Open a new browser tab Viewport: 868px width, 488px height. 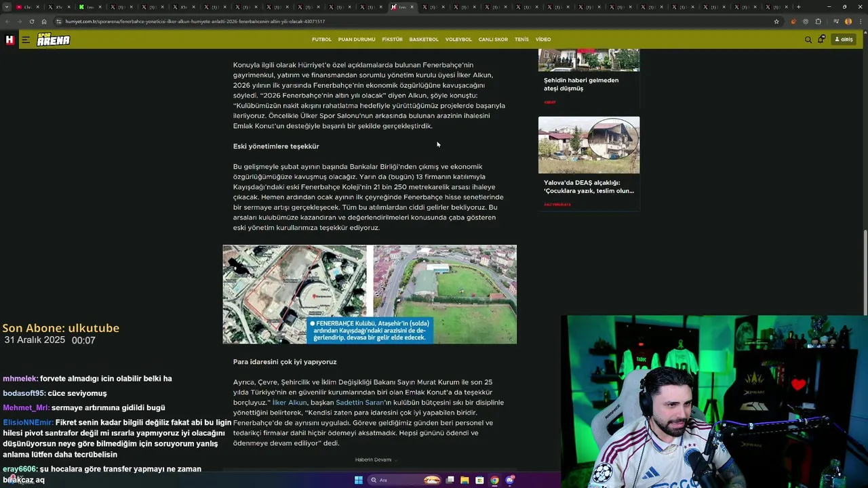798,7
